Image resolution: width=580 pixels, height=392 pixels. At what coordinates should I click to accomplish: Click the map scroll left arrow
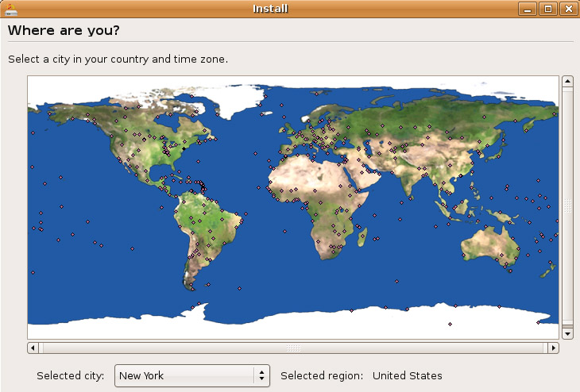(33, 348)
